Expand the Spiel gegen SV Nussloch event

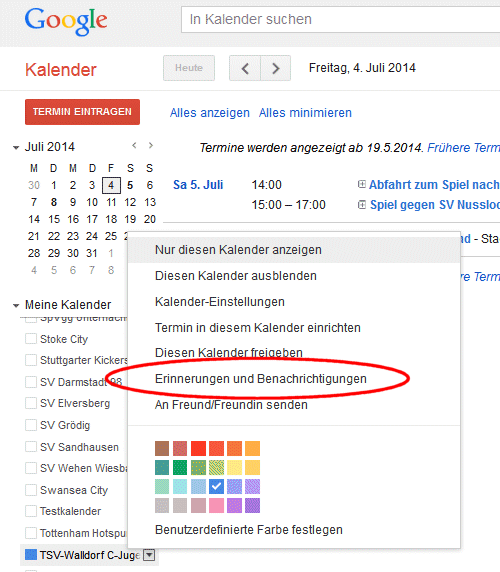click(x=361, y=205)
